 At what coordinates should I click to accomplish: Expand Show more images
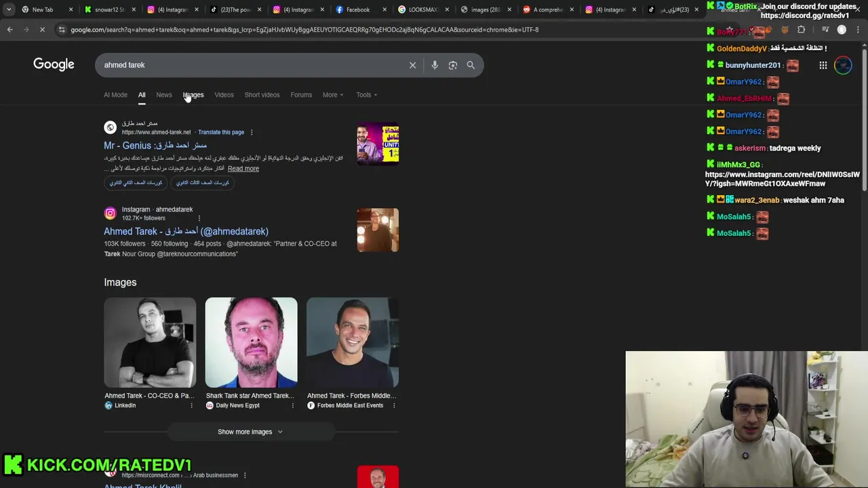coord(250,432)
